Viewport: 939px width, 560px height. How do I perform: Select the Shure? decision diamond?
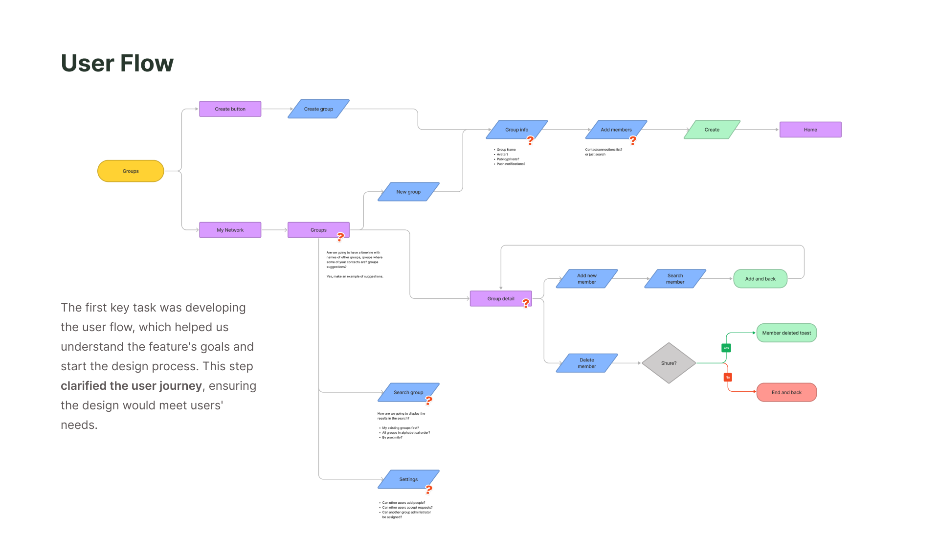[669, 363]
